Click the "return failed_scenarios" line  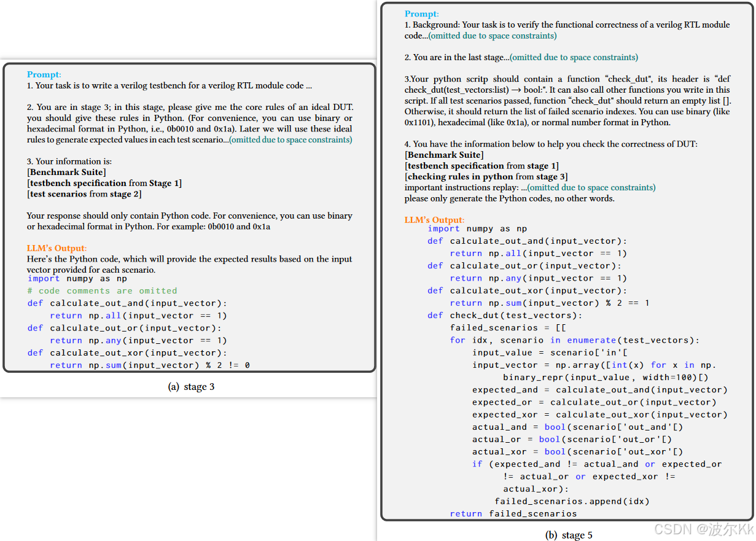click(x=513, y=513)
